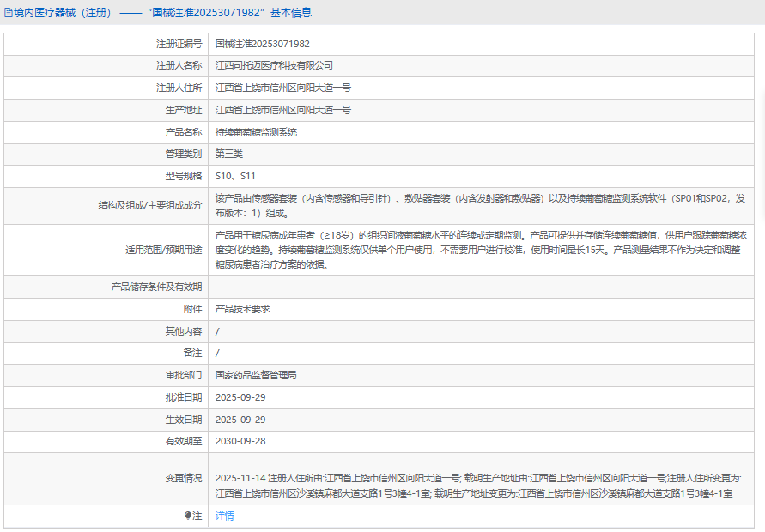The image size is (765, 532).
Task: Select the structure composition text beginning 该产品由传感器套装
Action: coord(481,206)
